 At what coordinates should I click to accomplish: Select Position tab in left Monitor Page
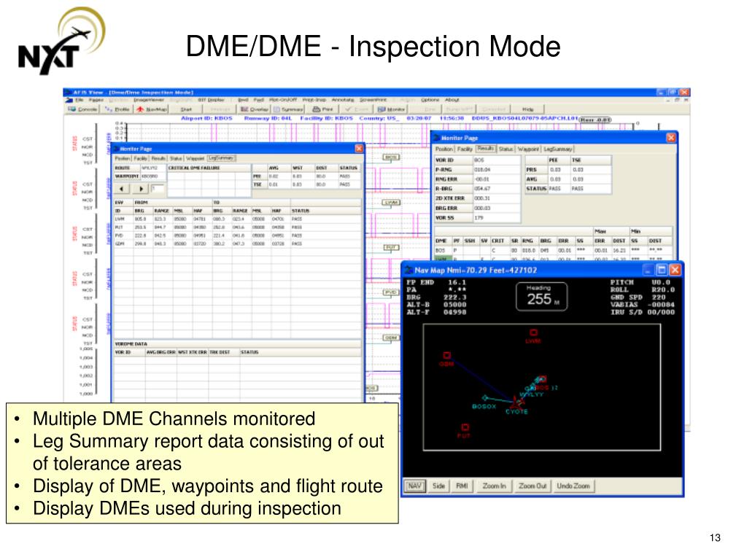point(123,158)
